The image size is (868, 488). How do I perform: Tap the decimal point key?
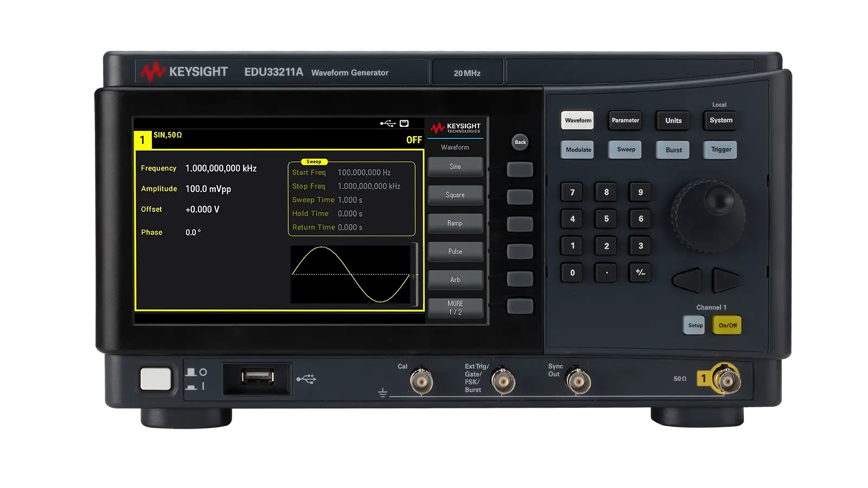tap(607, 272)
